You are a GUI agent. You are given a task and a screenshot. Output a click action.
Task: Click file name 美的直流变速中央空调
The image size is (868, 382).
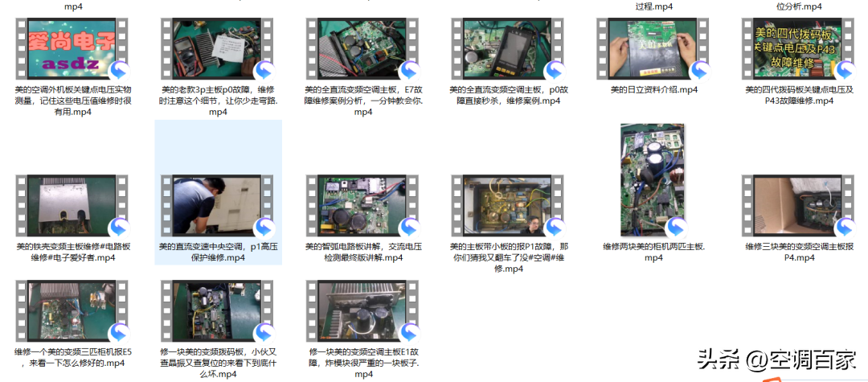point(218,252)
